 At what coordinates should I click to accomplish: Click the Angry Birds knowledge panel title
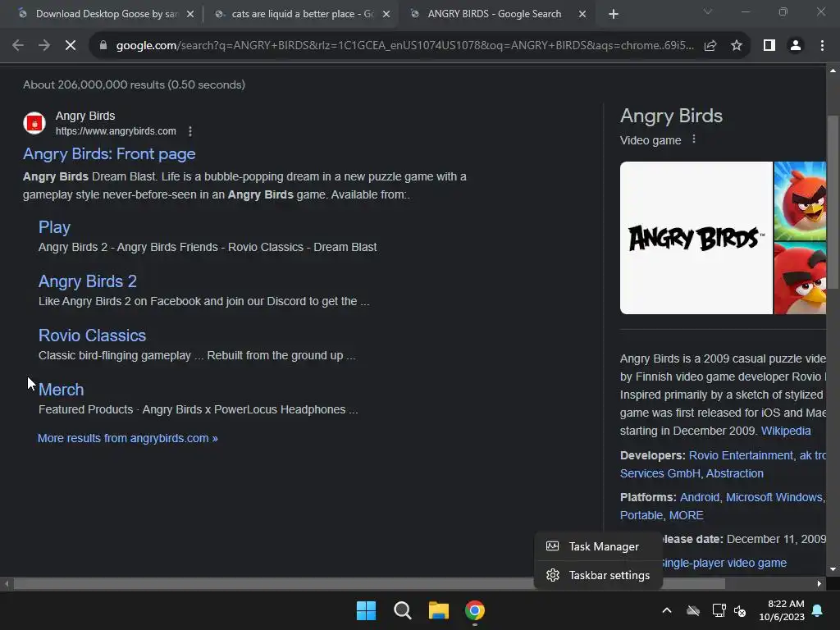(x=671, y=116)
